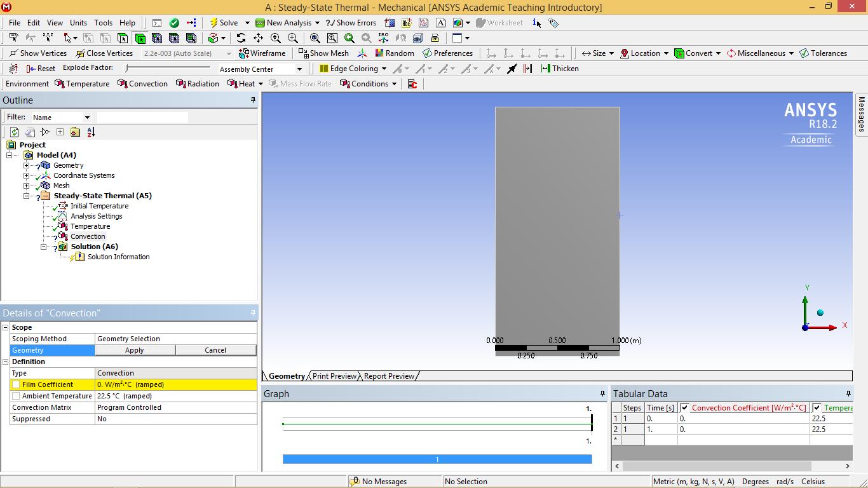Screen dimensions: 868x488
Task: Click the Radiation load icon
Action: click(x=181, y=84)
